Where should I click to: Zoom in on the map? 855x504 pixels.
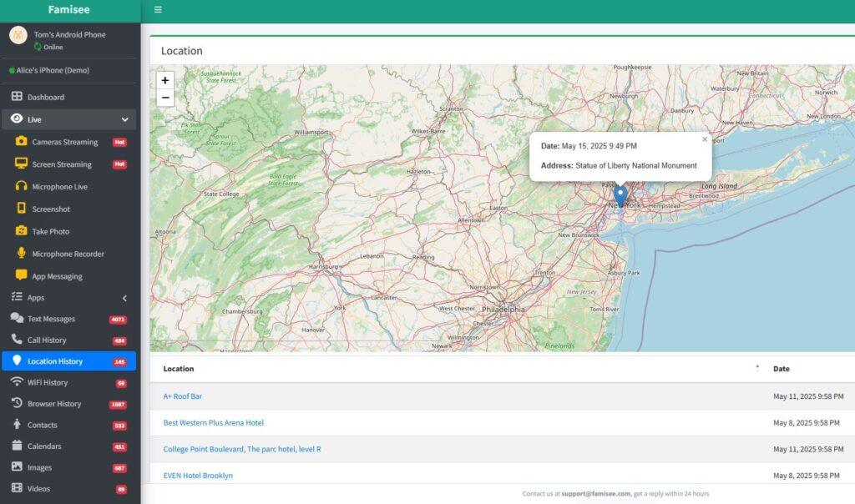pos(165,80)
